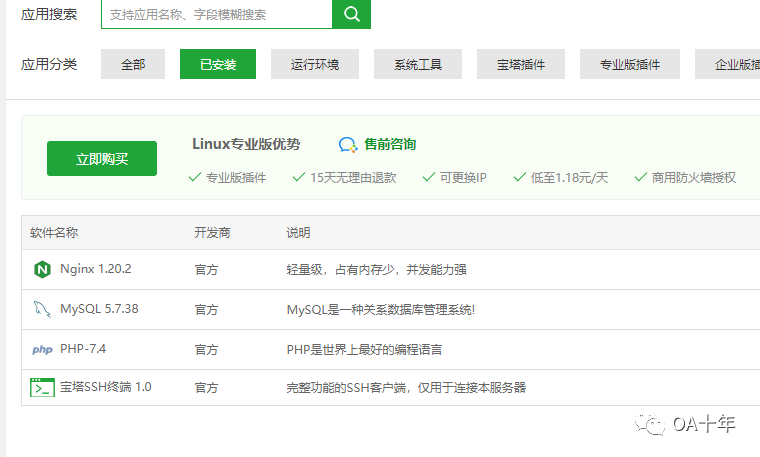Click the Nginx logo icon
Image resolution: width=760 pixels, height=457 pixels.
click(42, 269)
